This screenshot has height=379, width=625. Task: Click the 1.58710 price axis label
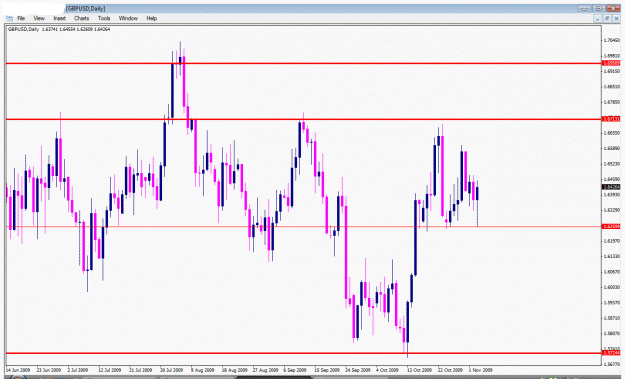tap(612, 318)
